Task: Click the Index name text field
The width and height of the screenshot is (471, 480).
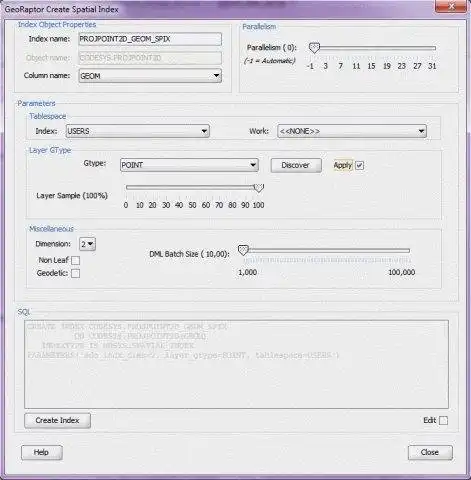Action: (x=150, y=39)
